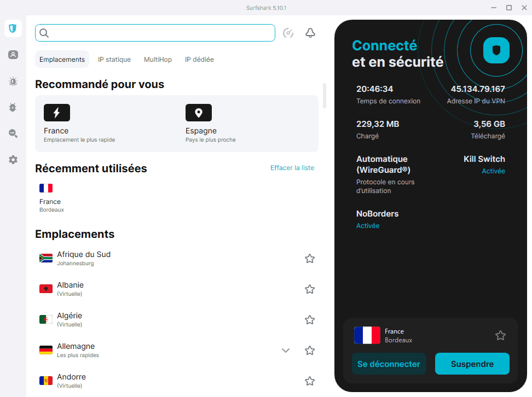Click the large French flag in connection panel
The height and width of the screenshot is (397, 532).
[367, 335]
